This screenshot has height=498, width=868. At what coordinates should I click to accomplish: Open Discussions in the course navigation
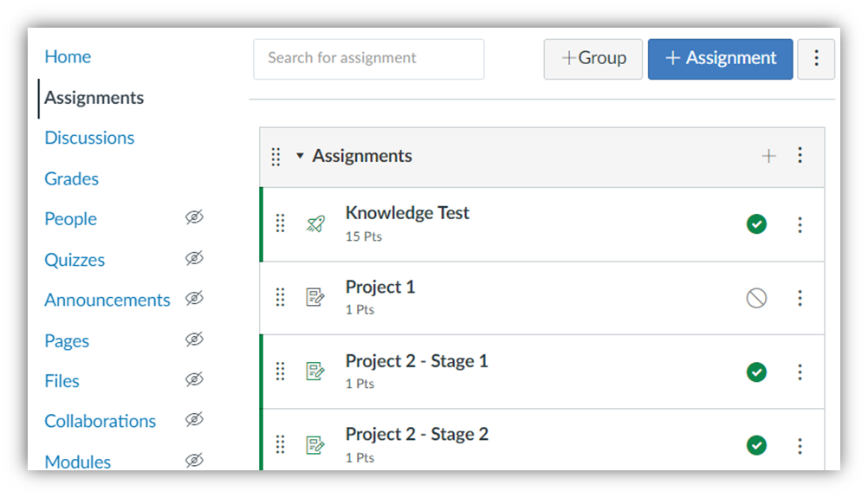89,138
